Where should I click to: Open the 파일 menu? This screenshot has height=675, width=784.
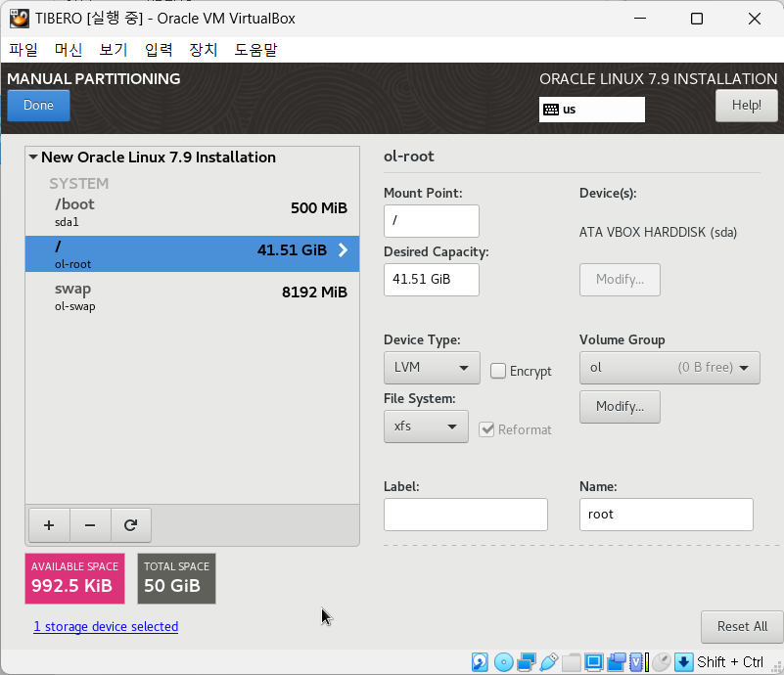23,50
